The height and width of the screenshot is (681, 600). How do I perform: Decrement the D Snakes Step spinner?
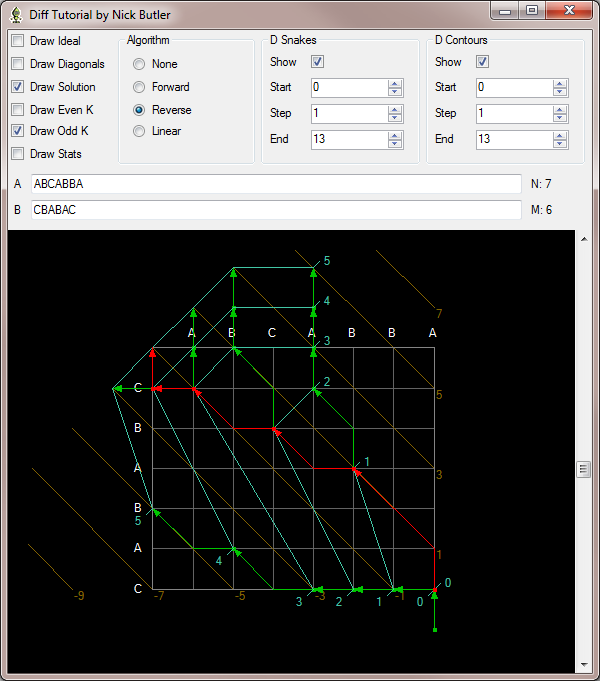394,118
